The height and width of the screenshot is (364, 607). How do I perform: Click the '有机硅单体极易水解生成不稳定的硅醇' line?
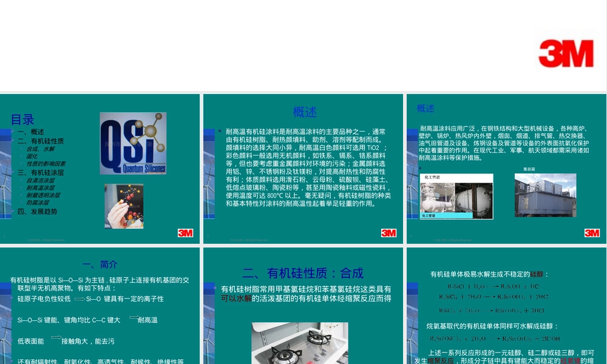[x=489, y=274]
